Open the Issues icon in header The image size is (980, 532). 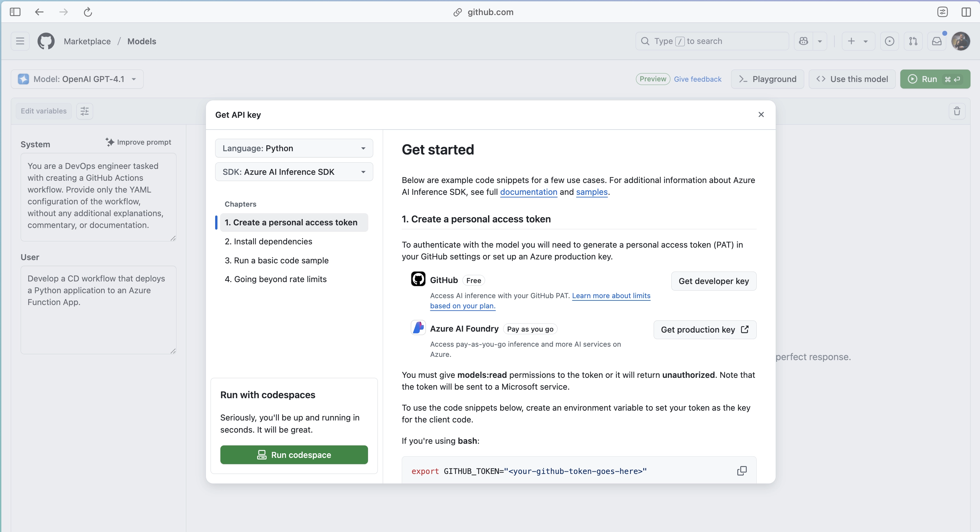point(889,41)
